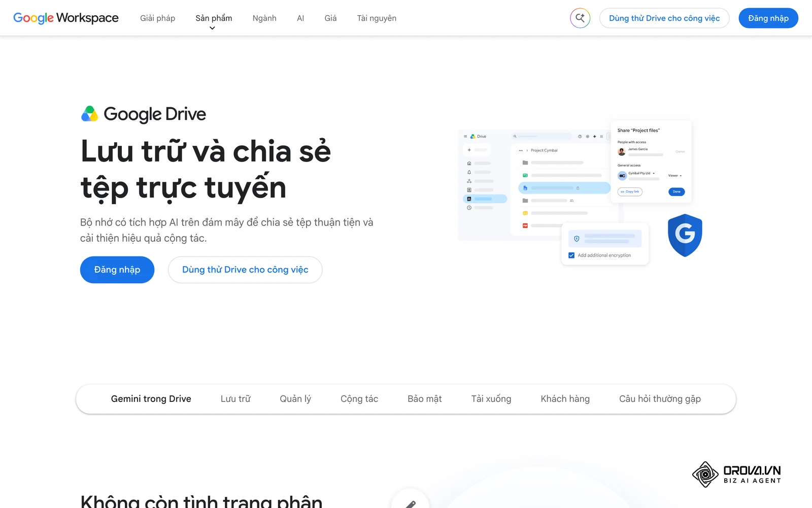Tick the Add additional encryption checkbox
The width and height of the screenshot is (812, 508).
coord(571,255)
